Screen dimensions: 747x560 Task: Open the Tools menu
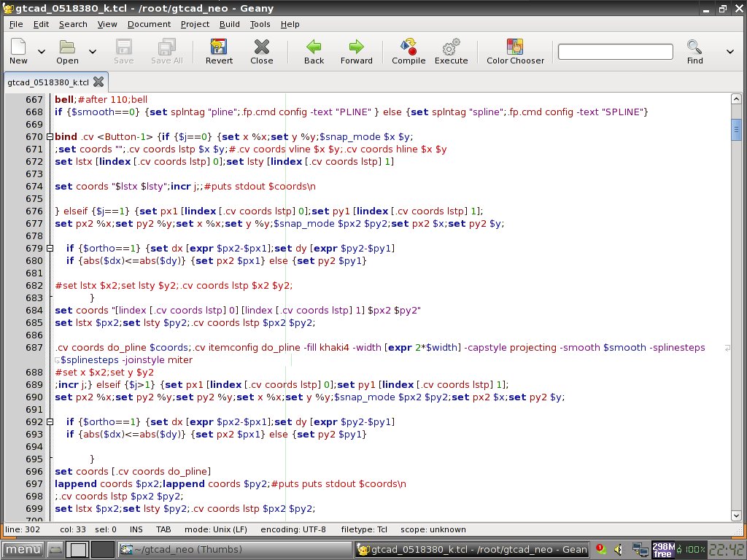(260, 24)
